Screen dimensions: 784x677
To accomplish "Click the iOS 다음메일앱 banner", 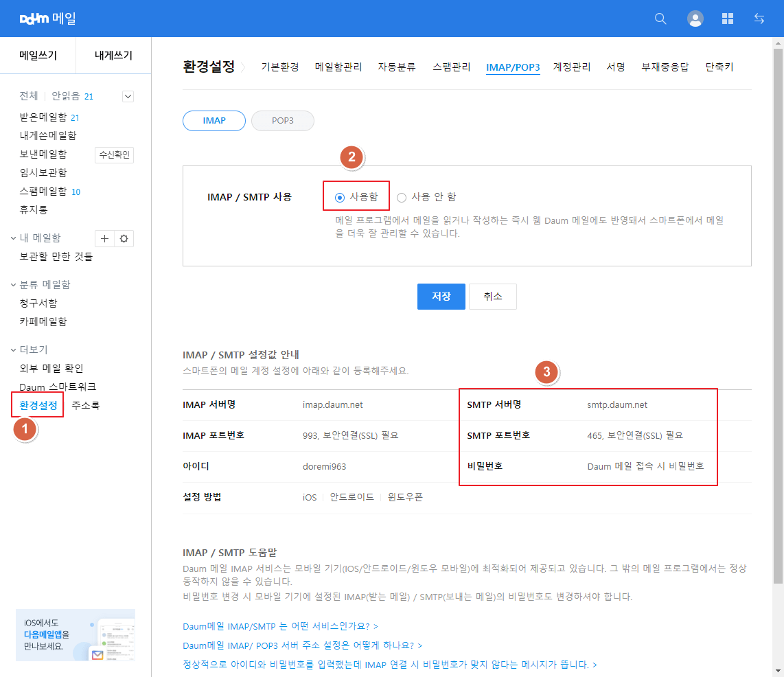I will 76,635.
